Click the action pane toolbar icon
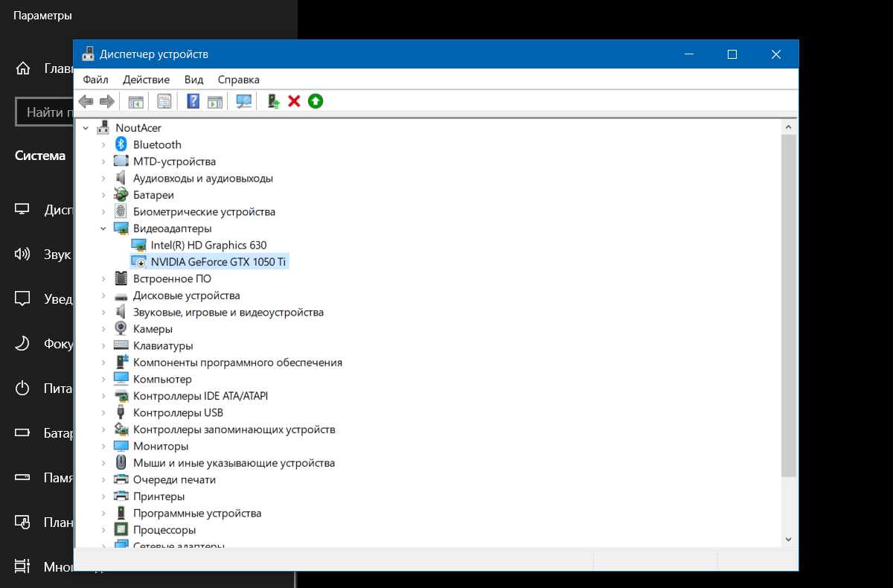This screenshot has height=588, width=893. point(215,101)
